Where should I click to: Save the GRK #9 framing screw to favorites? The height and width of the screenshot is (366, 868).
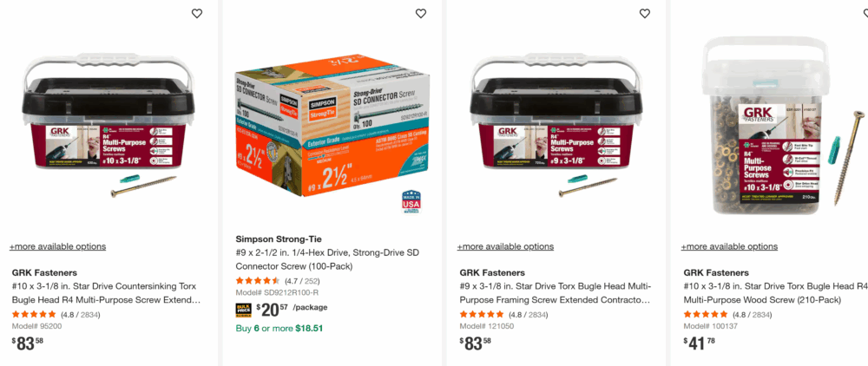click(645, 14)
